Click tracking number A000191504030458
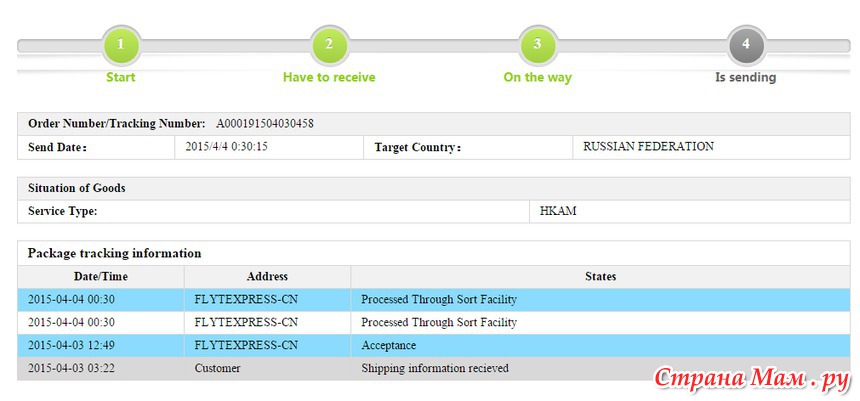Screen dimensions: 860x401 265,124
